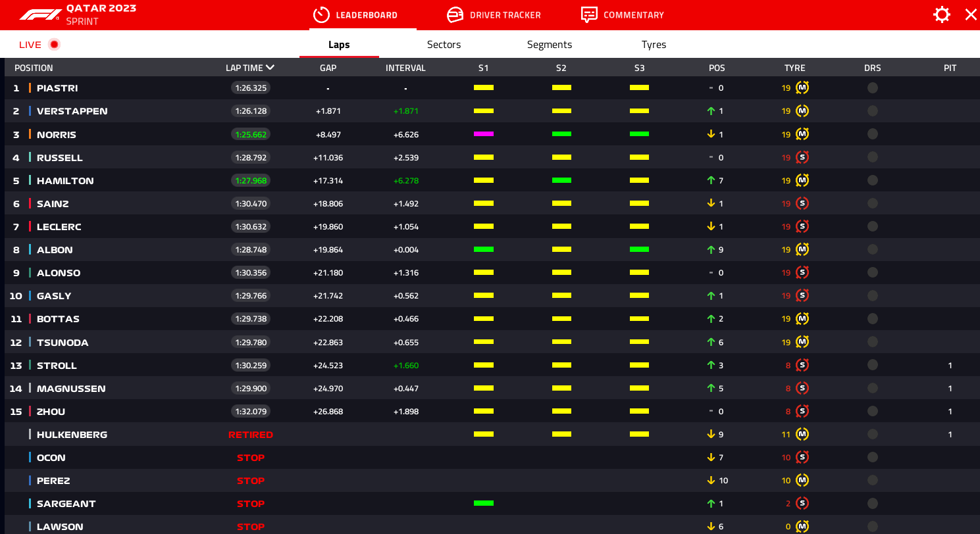Image resolution: width=980 pixels, height=534 pixels.
Task: Select the Laps sub-tab
Action: click(339, 45)
